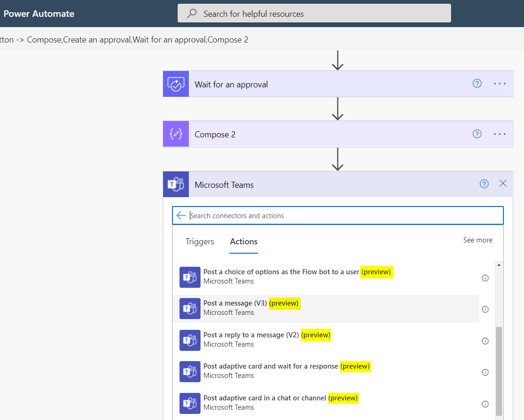524x420 pixels.
Task: Click Teams icon beside Post adaptive card and wait
Action: (190, 371)
